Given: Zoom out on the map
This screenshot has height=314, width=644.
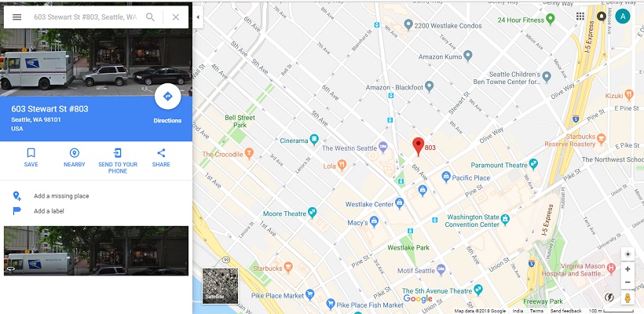Looking at the screenshot, I should pyautogui.click(x=628, y=283).
